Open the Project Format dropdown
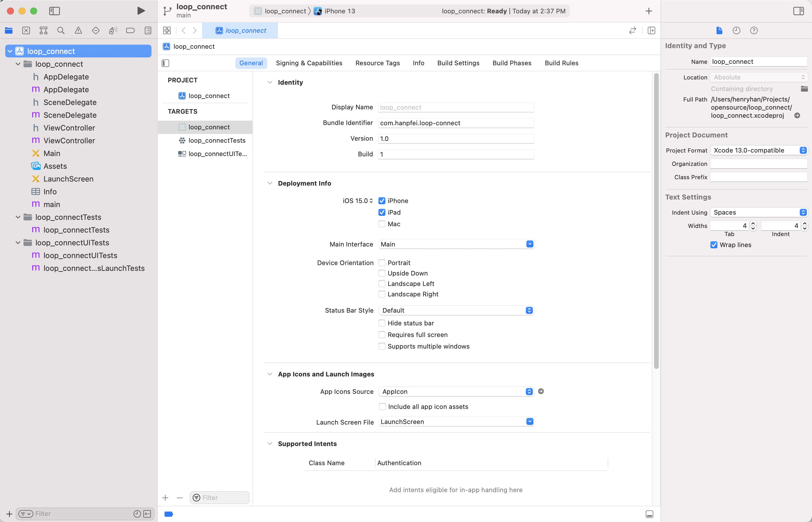This screenshot has width=812, height=522. [759, 150]
